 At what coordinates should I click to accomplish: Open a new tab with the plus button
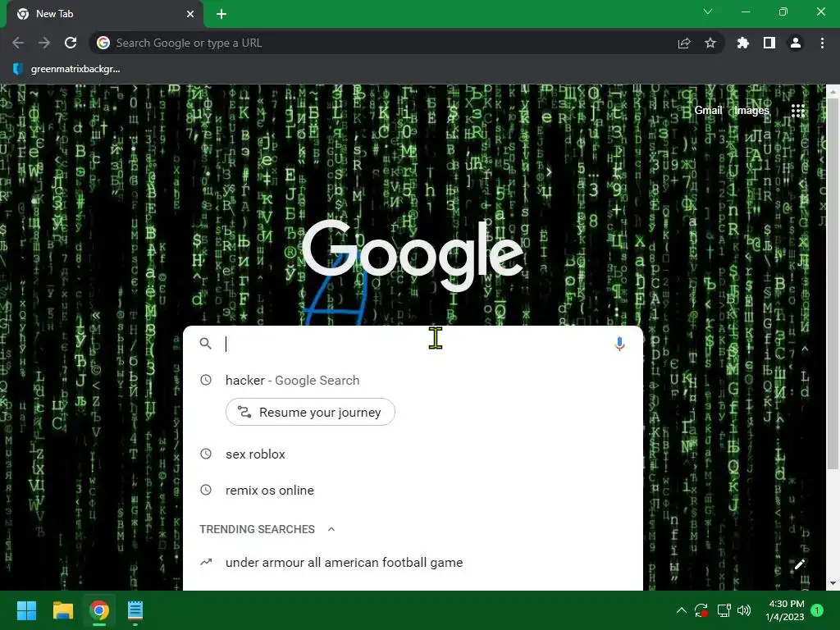pyautogui.click(x=221, y=14)
